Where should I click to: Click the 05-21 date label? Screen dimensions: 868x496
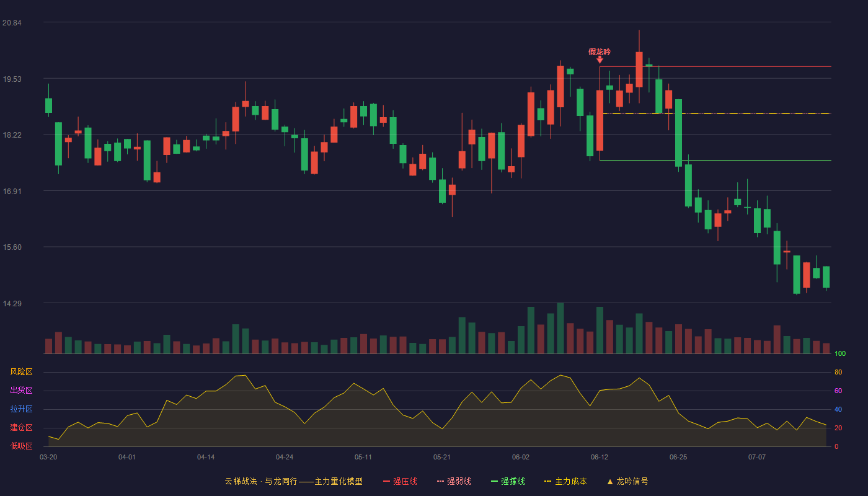[442, 457]
